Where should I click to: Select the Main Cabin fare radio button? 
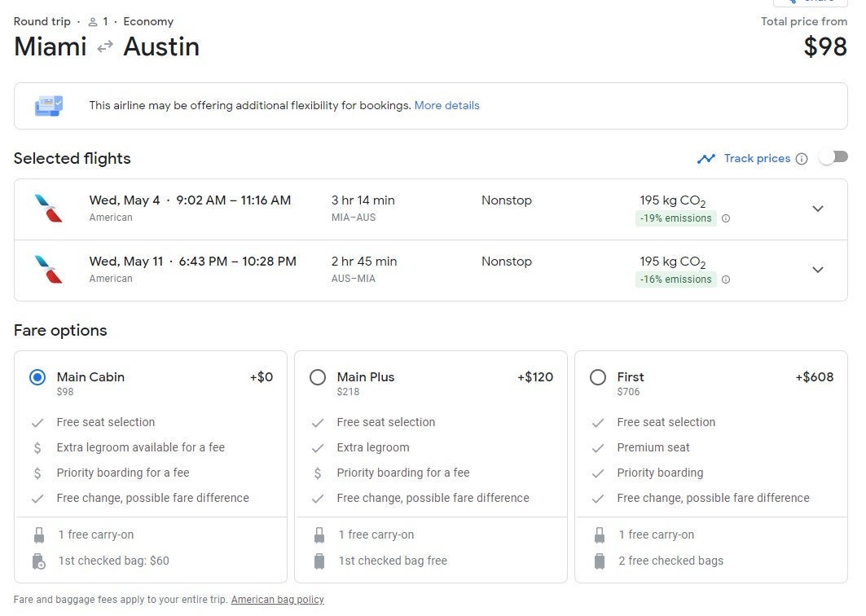click(37, 377)
